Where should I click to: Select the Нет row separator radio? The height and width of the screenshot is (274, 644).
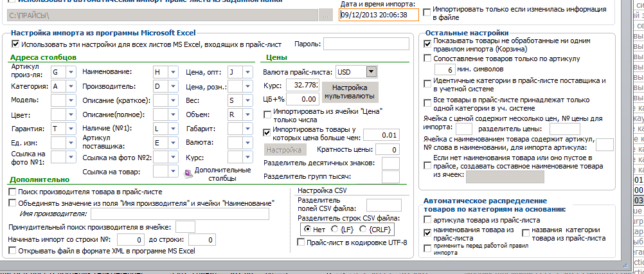tap(307, 229)
